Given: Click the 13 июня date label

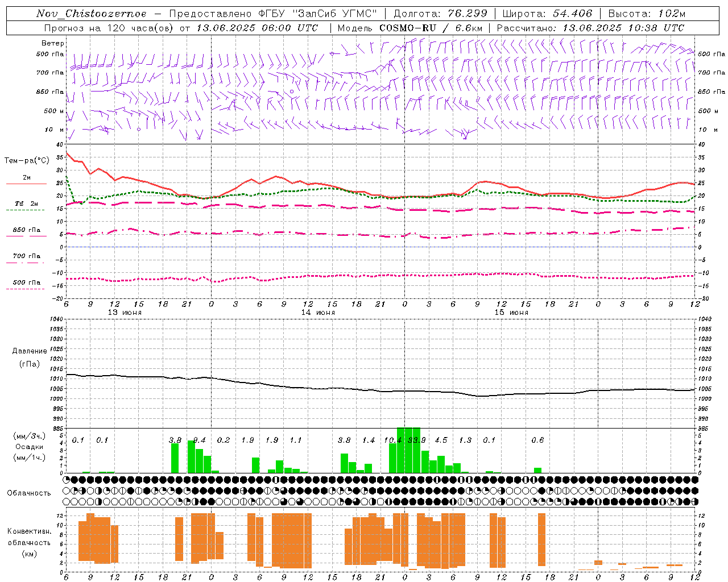Looking at the screenshot, I should pyautogui.click(x=125, y=313).
